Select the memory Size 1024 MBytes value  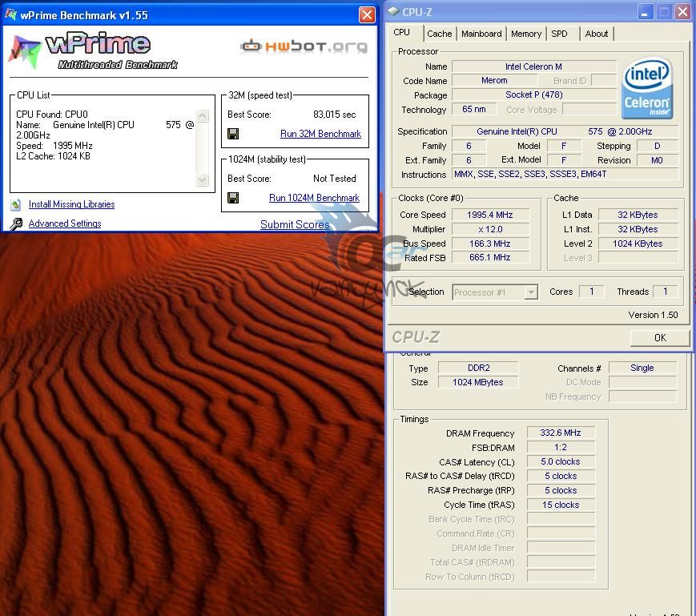[x=478, y=382]
